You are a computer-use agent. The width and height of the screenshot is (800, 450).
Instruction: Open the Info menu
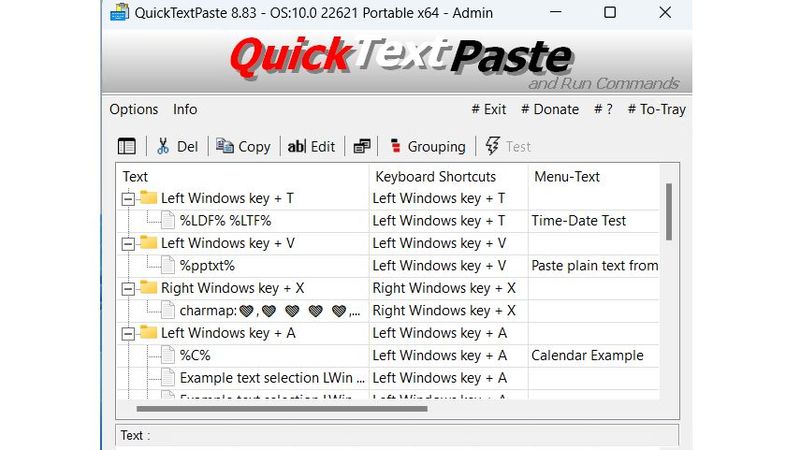[185, 109]
